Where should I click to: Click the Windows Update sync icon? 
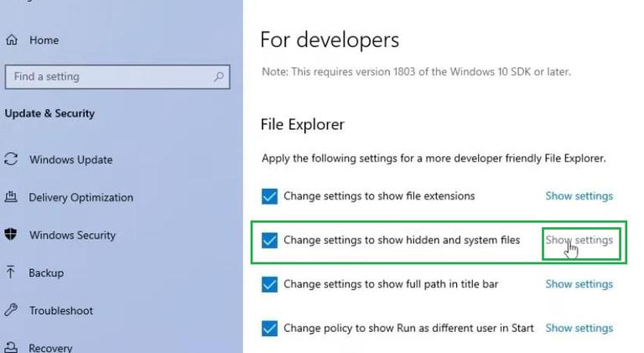[11, 159]
